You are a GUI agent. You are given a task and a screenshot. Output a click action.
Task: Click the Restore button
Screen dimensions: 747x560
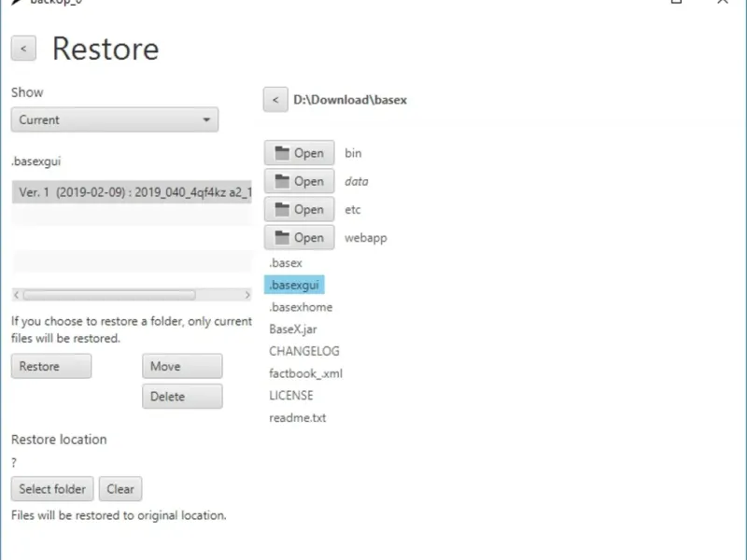pos(51,366)
